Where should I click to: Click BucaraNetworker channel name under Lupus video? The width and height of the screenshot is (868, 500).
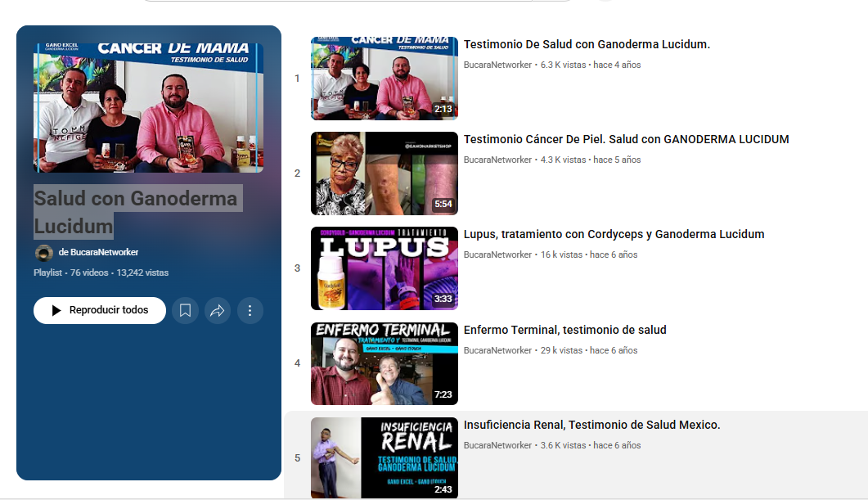click(x=497, y=255)
